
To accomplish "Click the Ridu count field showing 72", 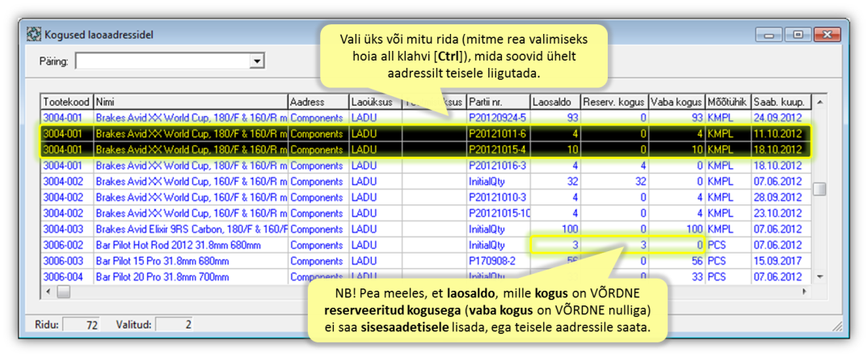I will [82, 325].
